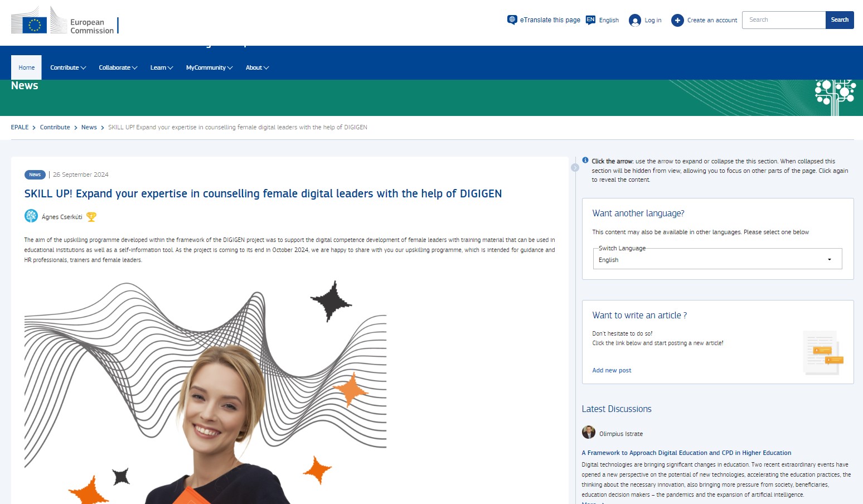Click Contribute in the breadcrumb
Image resolution: width=863 pixels, height=504 pixels.
coord(55,127)
